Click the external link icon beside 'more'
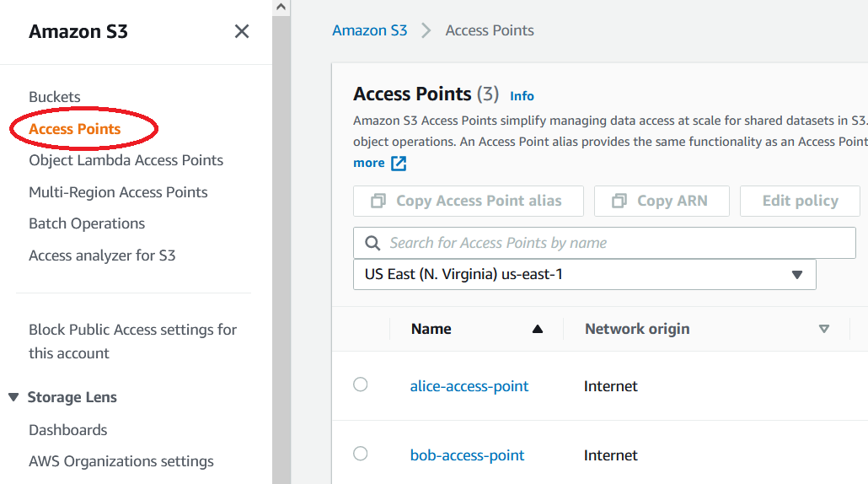This screenshot has width=868, height=484. (x=399, y=163)
